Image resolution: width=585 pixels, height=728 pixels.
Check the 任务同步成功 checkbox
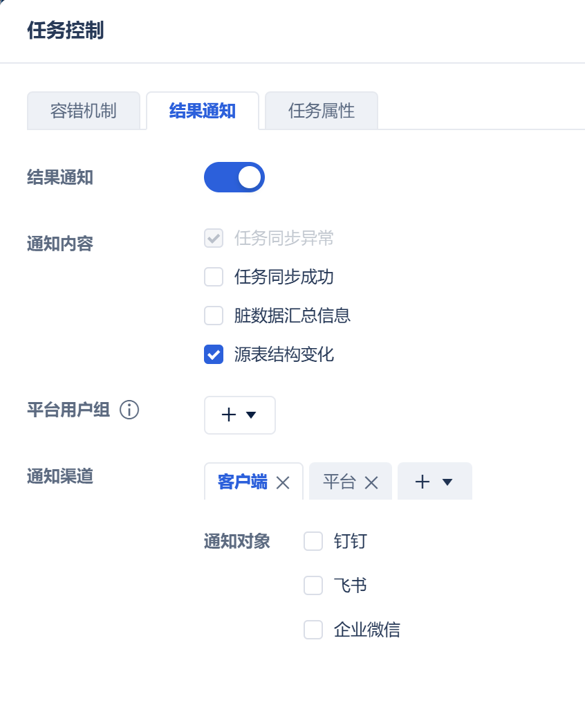pos(214,277)
